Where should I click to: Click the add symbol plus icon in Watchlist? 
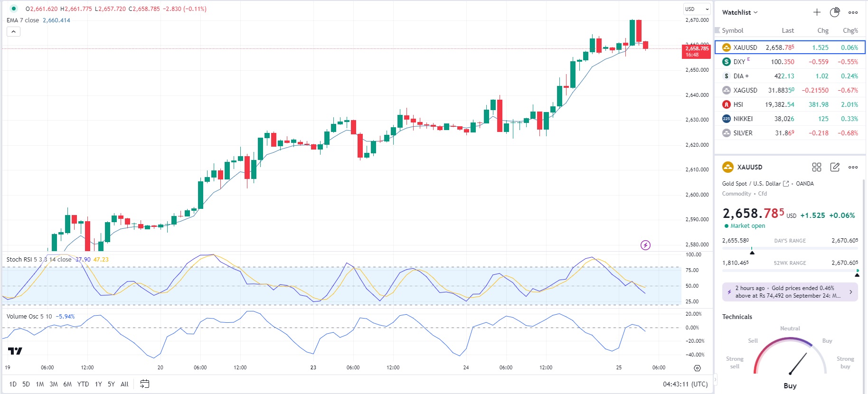pos(817,12)
